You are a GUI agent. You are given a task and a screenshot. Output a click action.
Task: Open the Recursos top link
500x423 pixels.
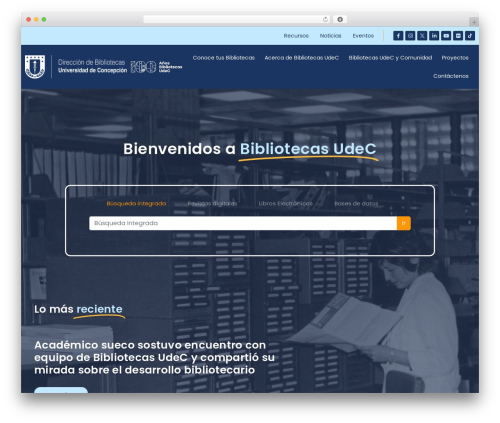pyautogui.click(x=296, y=36)
